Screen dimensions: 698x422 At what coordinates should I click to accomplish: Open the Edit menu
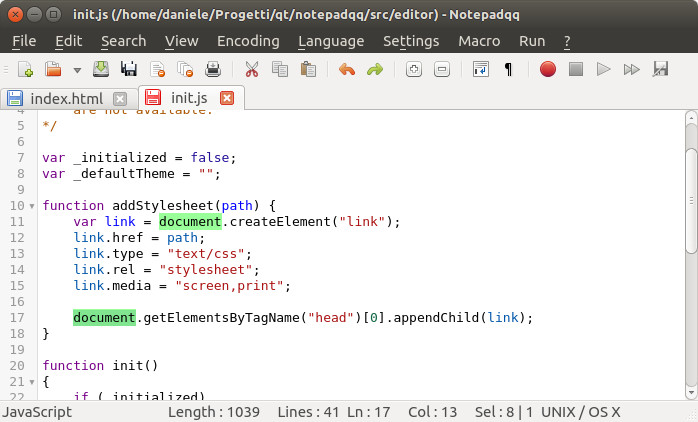(x=69, y=41)
